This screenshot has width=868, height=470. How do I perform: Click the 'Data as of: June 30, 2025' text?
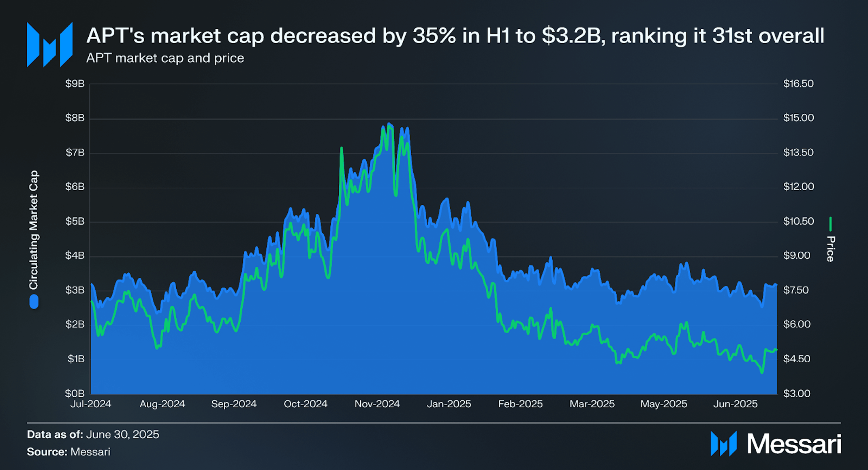[x=93, y=434]
